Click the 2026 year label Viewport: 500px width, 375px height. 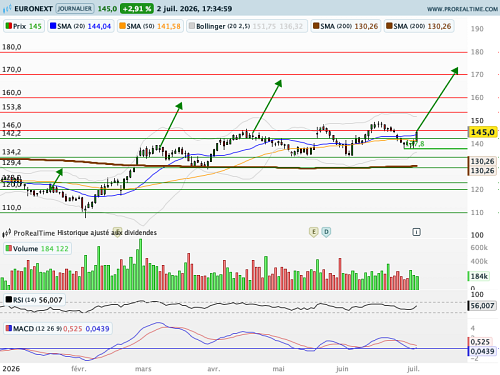pyautogui.click(x=11, y=369)
